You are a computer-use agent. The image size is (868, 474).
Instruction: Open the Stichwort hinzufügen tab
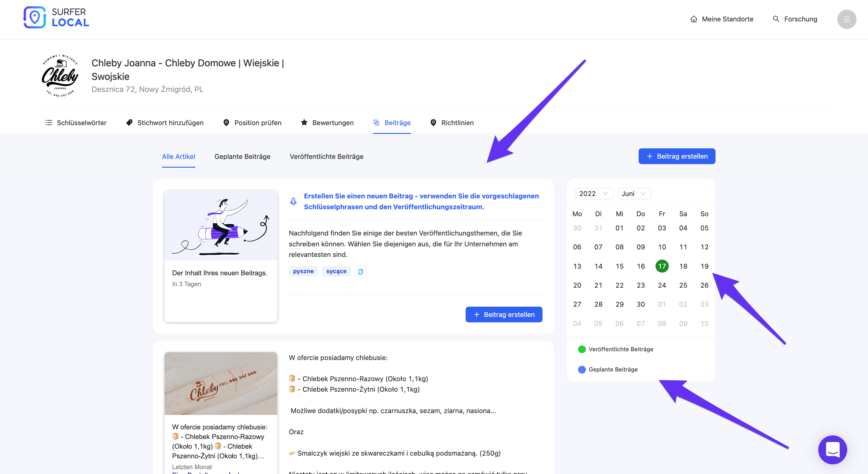point(165,123)
